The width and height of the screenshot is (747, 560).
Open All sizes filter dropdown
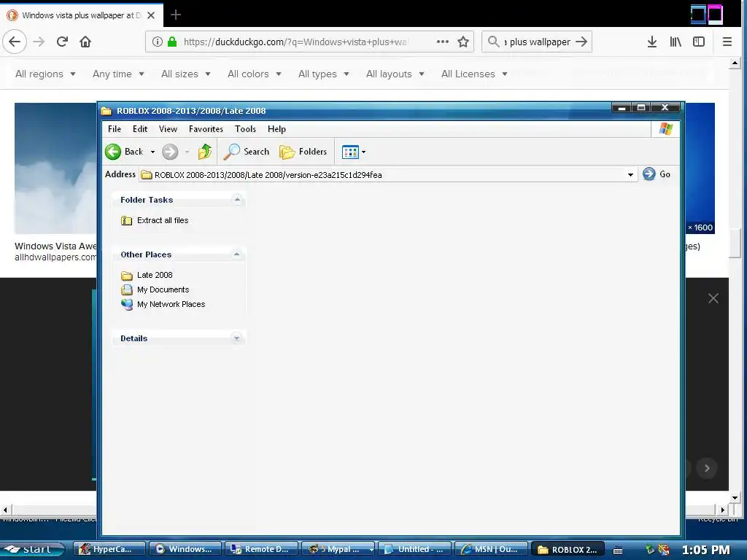coord(186,74)
